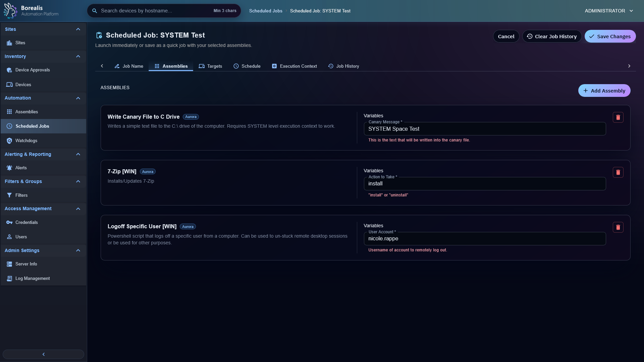Click the Aurora badge on Write Canary File
Viewport: 644px width, 362px height.
[191, 117]
